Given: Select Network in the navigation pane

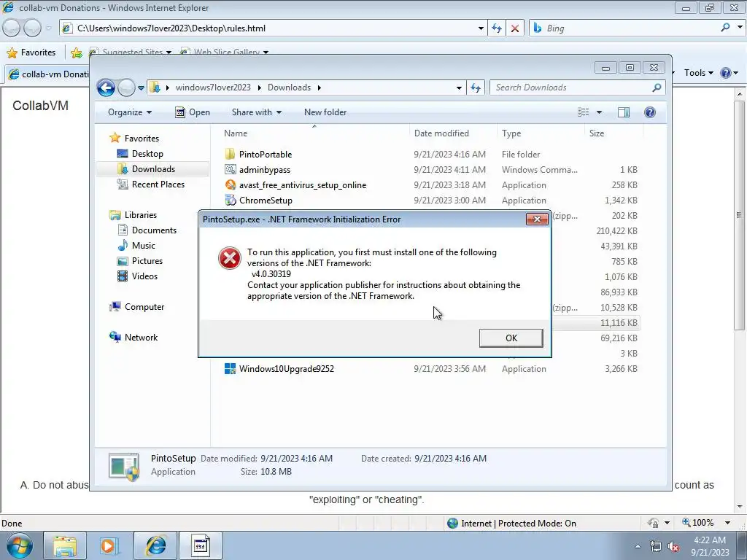Looking at the screenshot, I should click(x=141, y=338).
